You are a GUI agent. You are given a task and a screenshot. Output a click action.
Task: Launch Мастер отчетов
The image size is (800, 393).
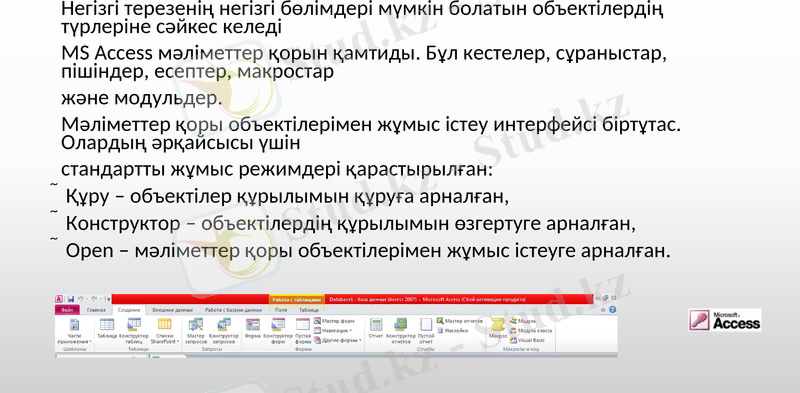click(460, 321)
